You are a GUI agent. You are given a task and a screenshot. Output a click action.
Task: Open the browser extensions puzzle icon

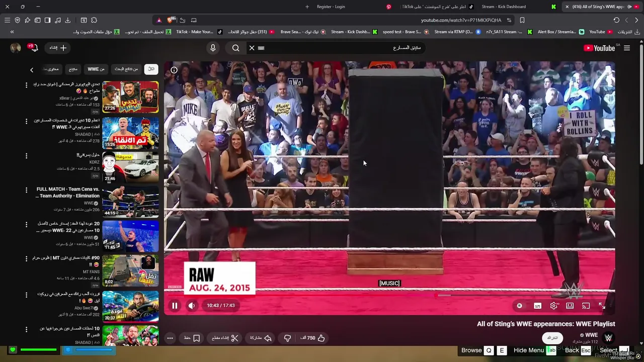[94, 20]
